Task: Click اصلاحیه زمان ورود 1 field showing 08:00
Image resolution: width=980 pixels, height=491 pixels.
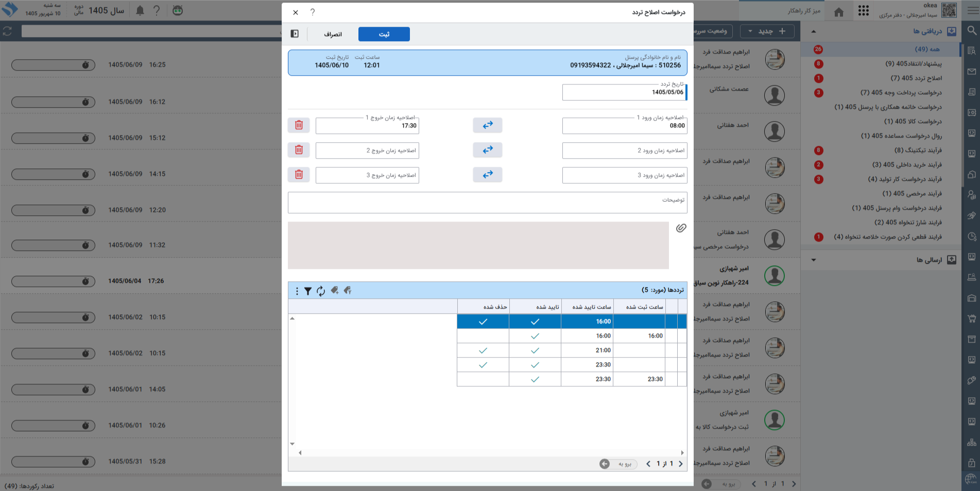Action: click(624, 126)
